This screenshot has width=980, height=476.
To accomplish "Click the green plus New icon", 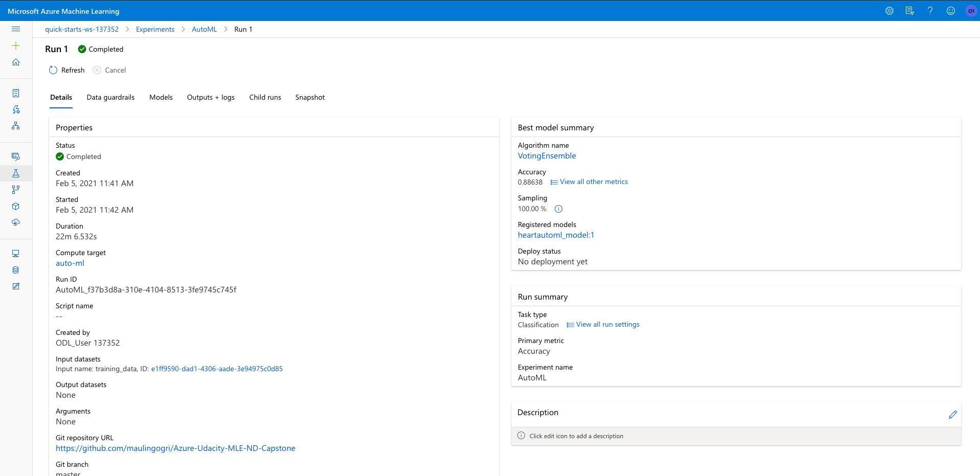I will 16,46.
